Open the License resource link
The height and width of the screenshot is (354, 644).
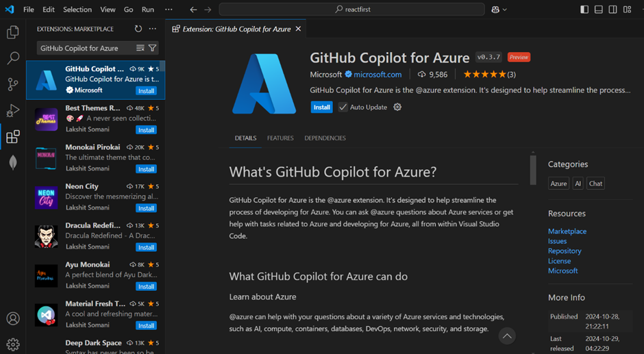[x=560, y=261]
